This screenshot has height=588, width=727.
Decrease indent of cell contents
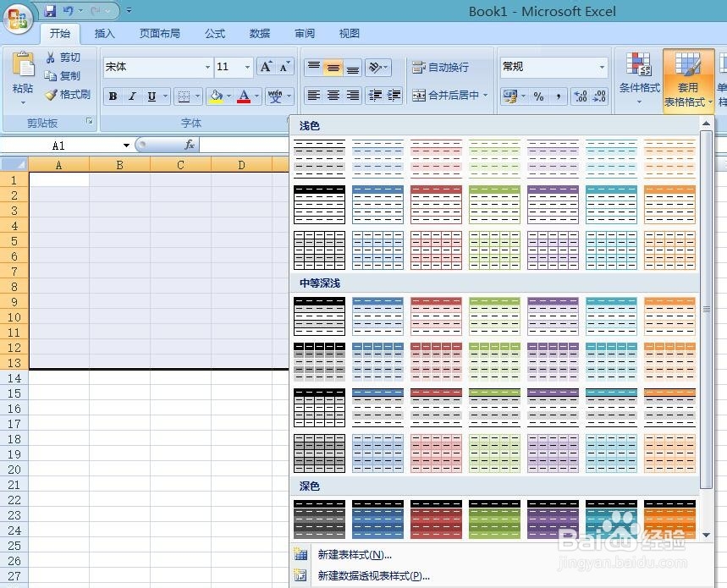(375, 96)
